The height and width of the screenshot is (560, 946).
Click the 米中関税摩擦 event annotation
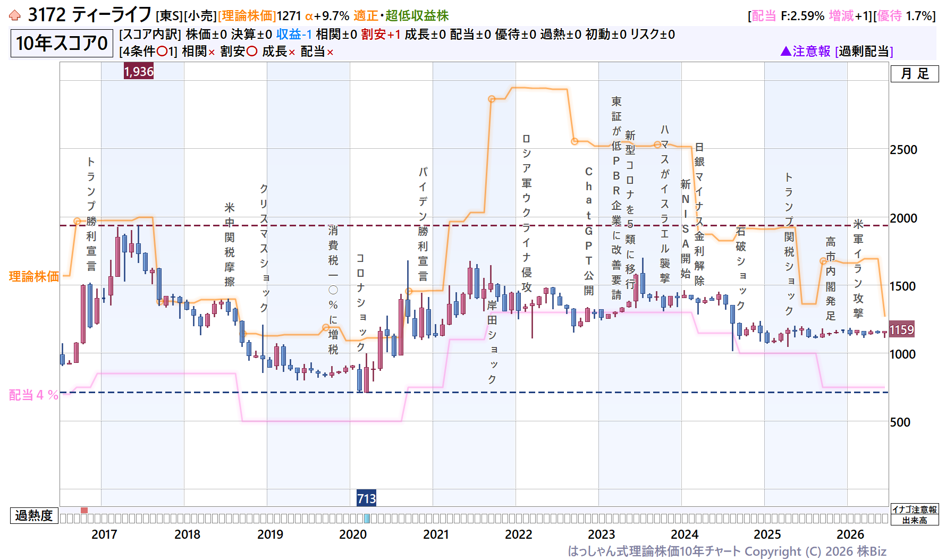click(229, 244)
